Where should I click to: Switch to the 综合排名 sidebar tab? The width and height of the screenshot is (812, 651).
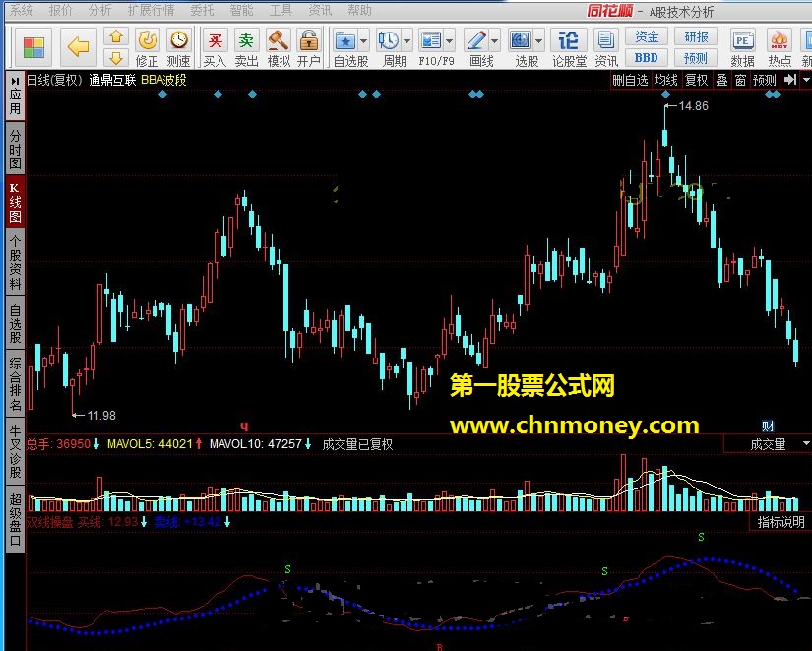tap(15, 384)
